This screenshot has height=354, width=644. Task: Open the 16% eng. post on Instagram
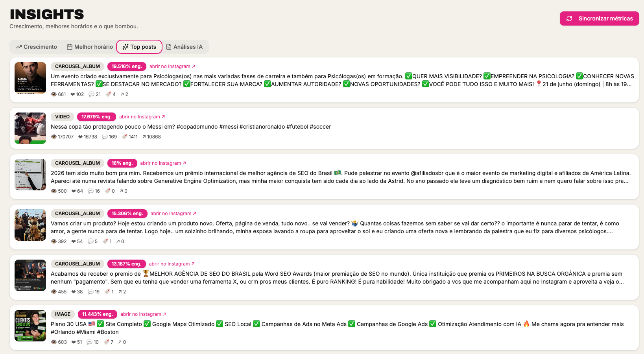(163, 163)
